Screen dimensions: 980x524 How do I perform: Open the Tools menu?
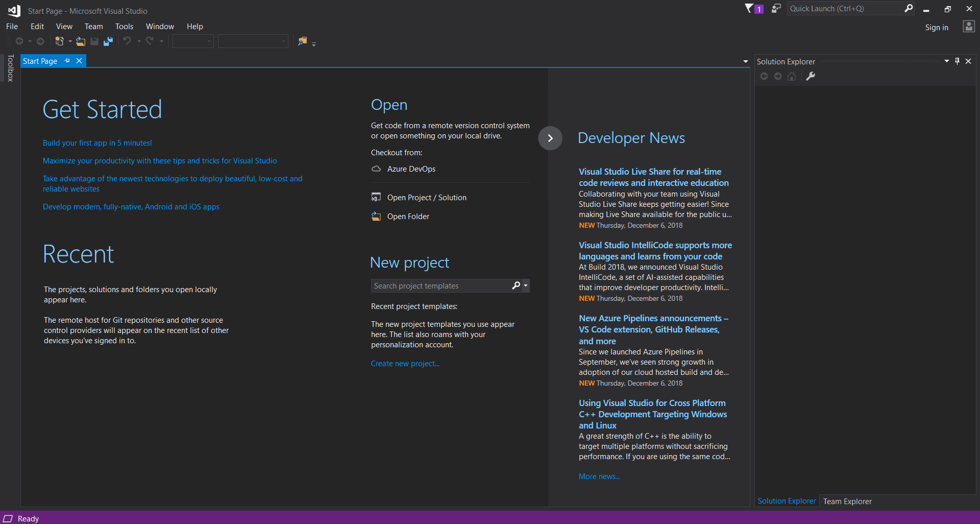tap(124, 27)
